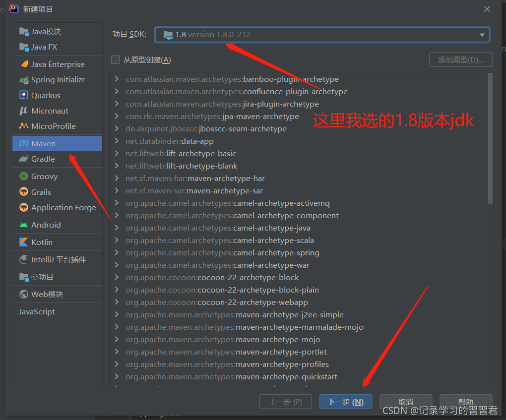Expand the confluence-plugin-archetype entry
The image size is (506, 420).
click(x=117, y=92)
